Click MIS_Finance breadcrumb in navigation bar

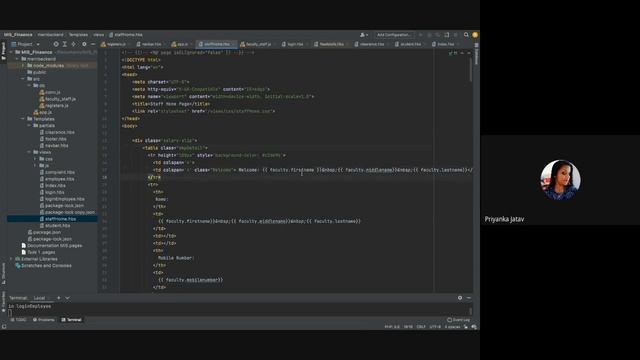18,35
